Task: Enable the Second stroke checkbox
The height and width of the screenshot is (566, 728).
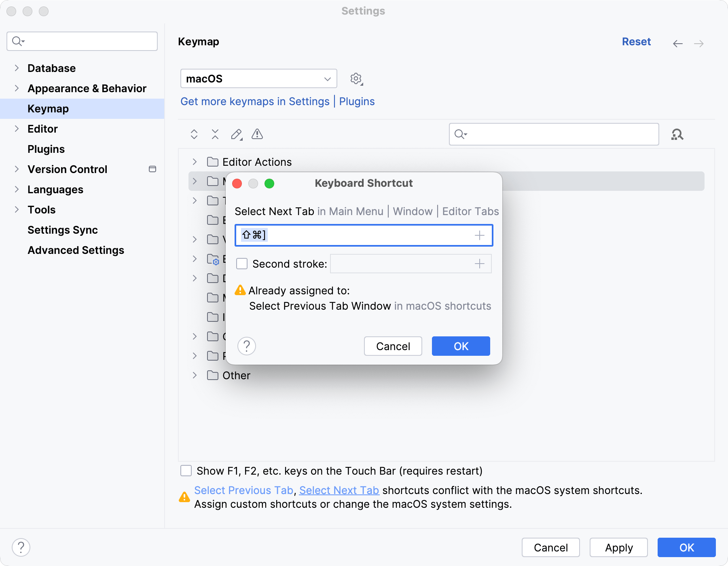Action: point(241,263)
